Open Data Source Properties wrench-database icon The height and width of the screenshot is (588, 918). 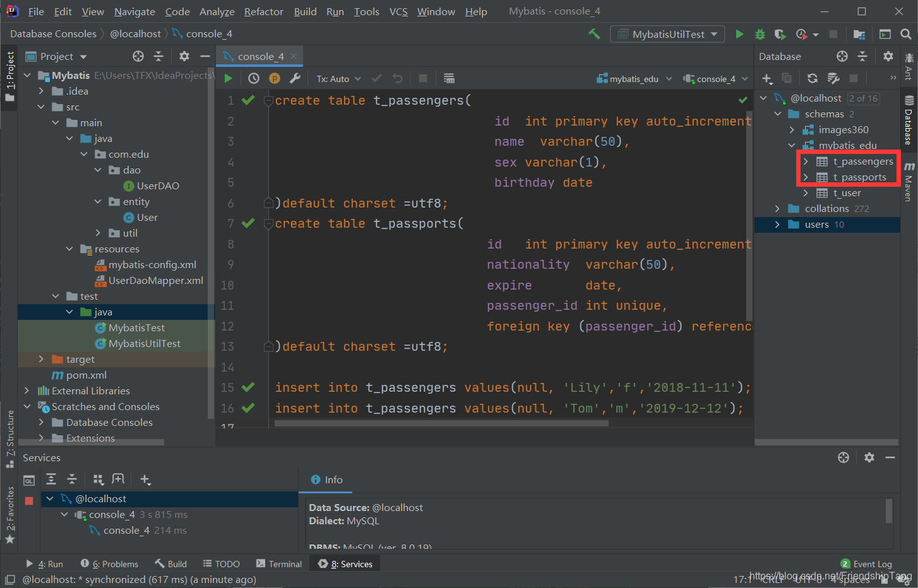[833, 78]
